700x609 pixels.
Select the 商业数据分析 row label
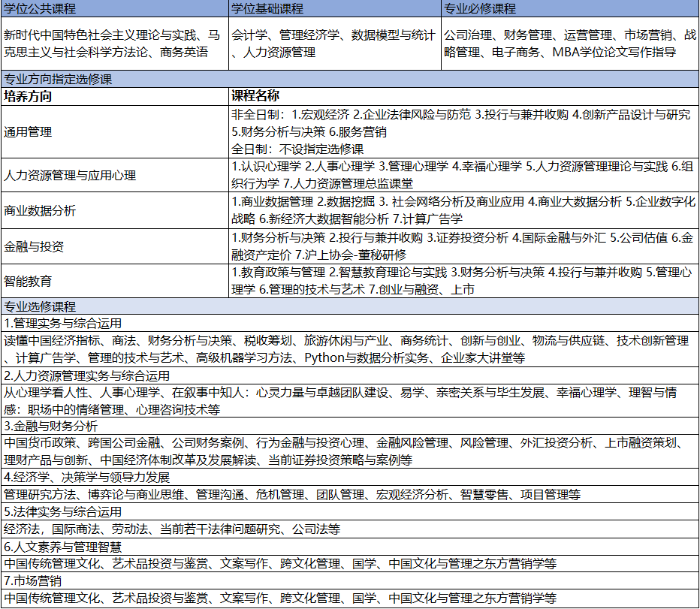[115, 210]
